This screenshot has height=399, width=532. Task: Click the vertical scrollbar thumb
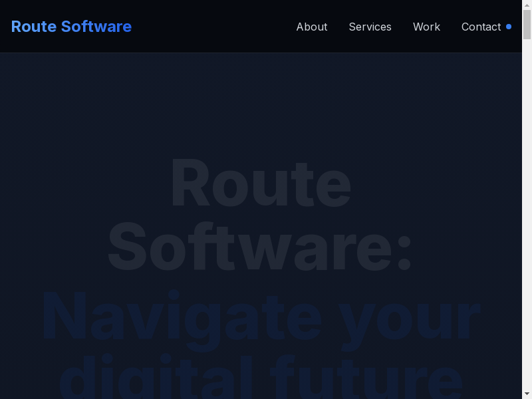(x=527, y=23)
